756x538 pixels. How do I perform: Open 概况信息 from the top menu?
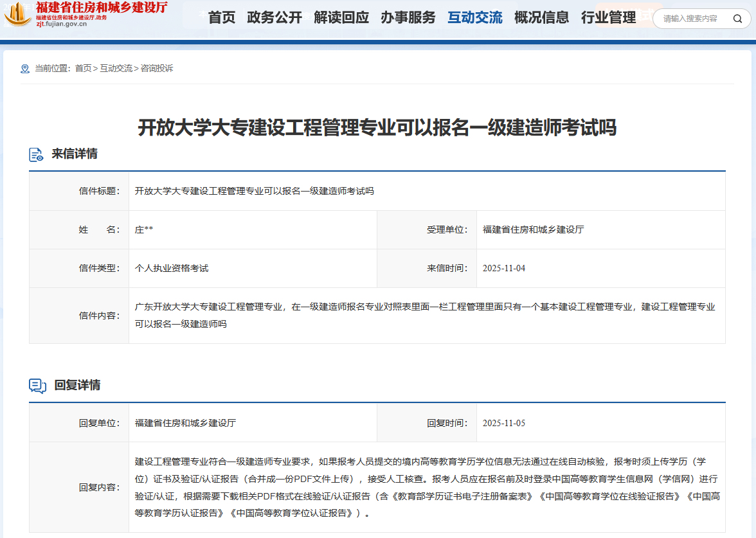point(541,18)
